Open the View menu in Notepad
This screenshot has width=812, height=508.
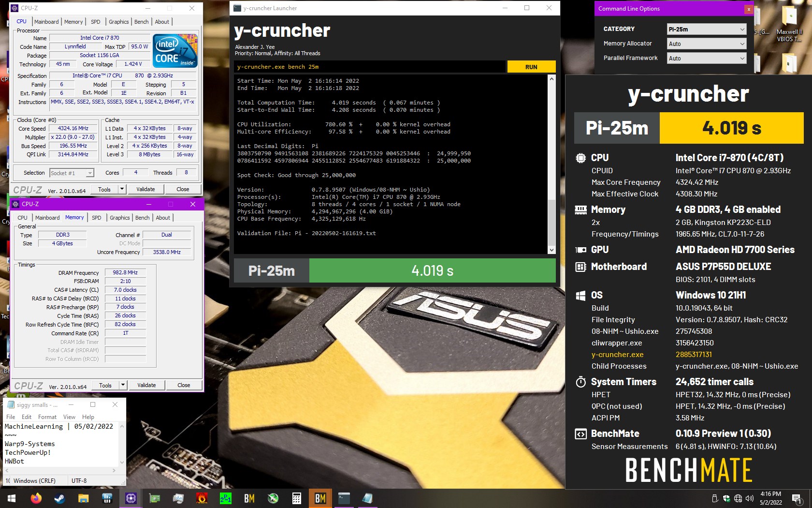[x=69, y=417]
